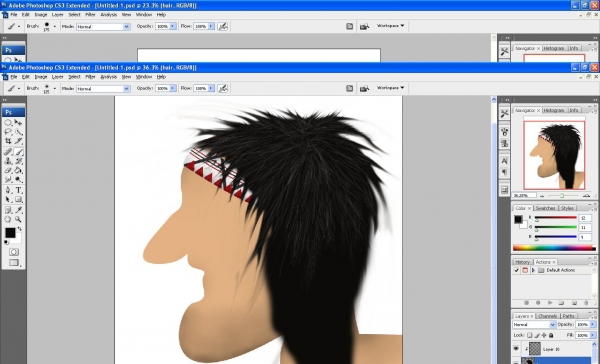The height and width of the screenshot is (364, 600).
Task: Select the Elliptical Marquee tool
Action: point(8,123)
